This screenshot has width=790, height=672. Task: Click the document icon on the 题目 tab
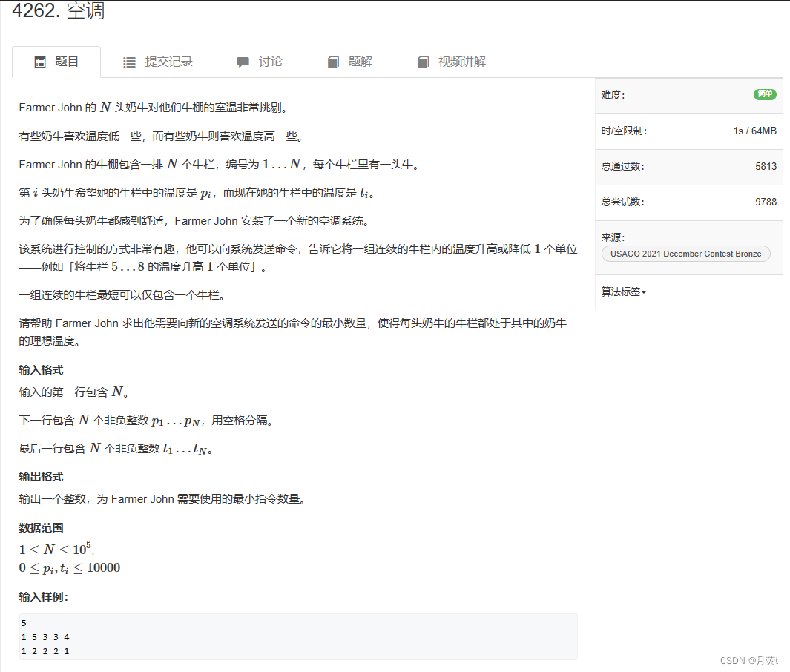(40, 62)
